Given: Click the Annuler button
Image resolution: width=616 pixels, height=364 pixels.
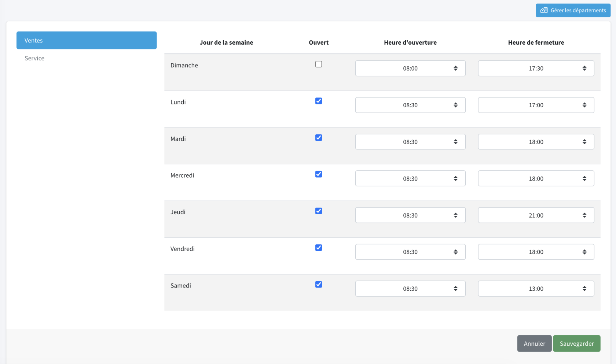Looking at the screenshot, I should [534, 343].
